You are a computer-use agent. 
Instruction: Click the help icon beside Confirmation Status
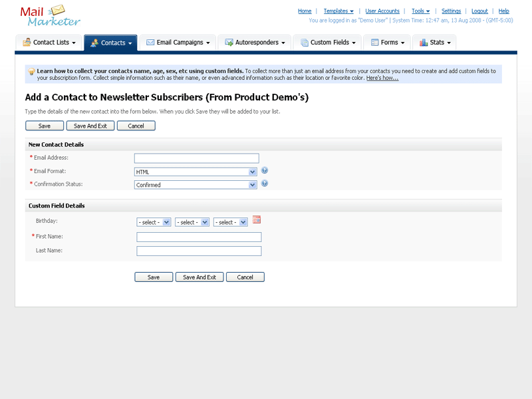(265, 184)
